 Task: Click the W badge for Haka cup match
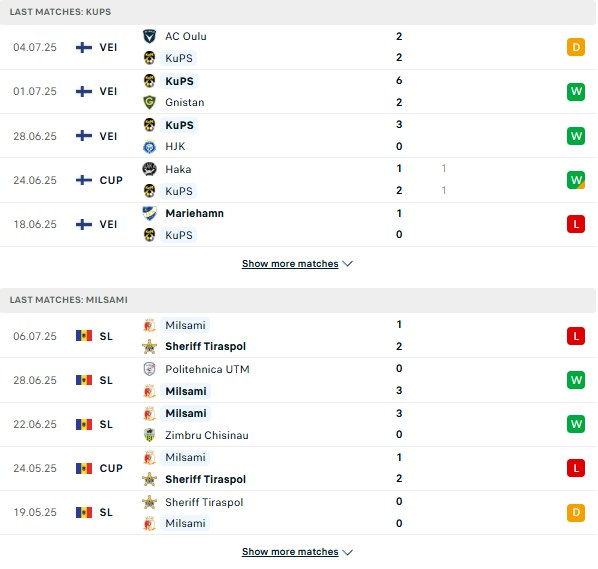click(x=576, y=180)
